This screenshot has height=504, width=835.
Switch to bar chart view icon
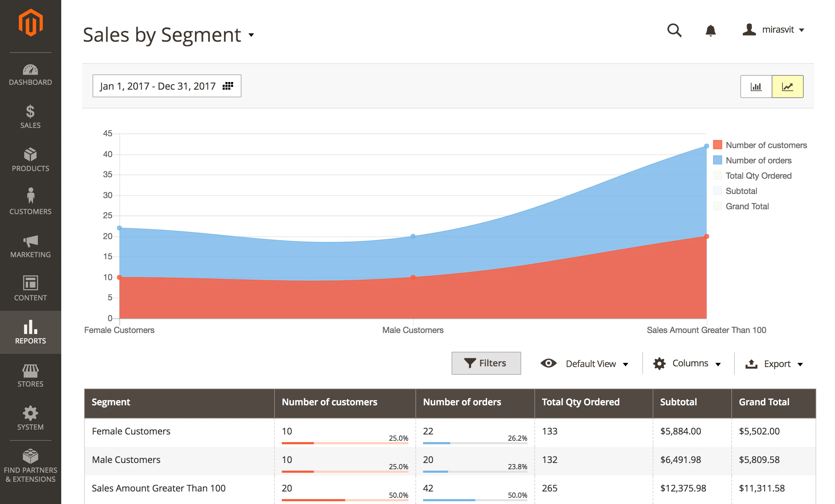pyautogui.click(x=756, y=87)
